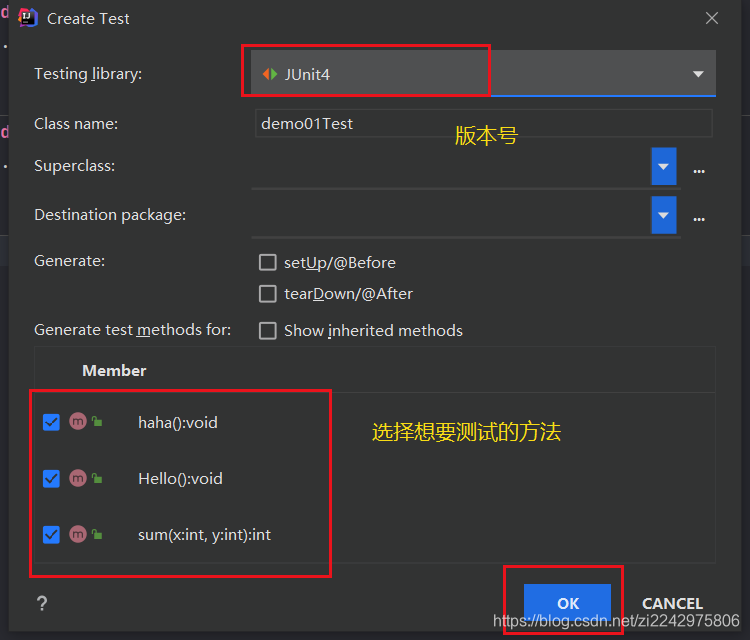Browse for Destination package with ellipsis button

point(699,220)
